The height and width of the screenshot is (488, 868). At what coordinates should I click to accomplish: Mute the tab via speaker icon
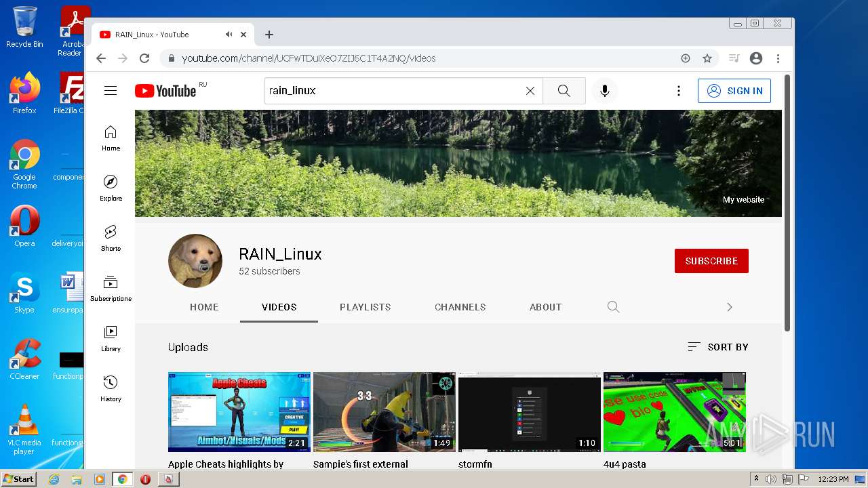pos(229,35)
